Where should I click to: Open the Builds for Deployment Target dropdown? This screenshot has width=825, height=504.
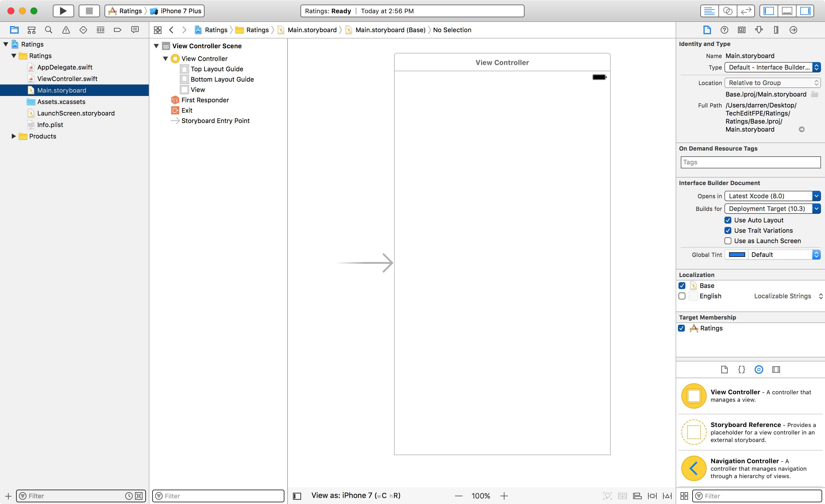772,209
